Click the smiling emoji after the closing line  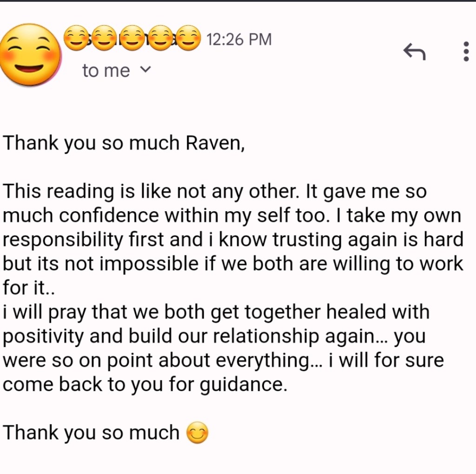point(197,433)
